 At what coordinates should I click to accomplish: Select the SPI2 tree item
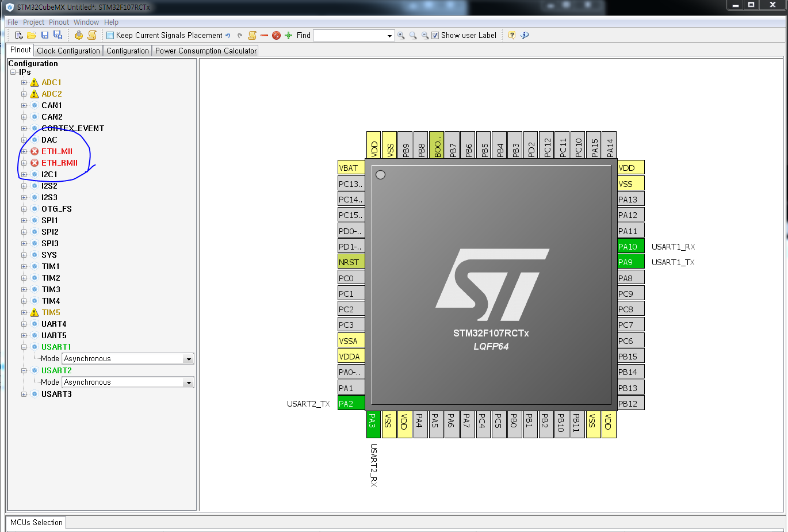click(50, 232)
